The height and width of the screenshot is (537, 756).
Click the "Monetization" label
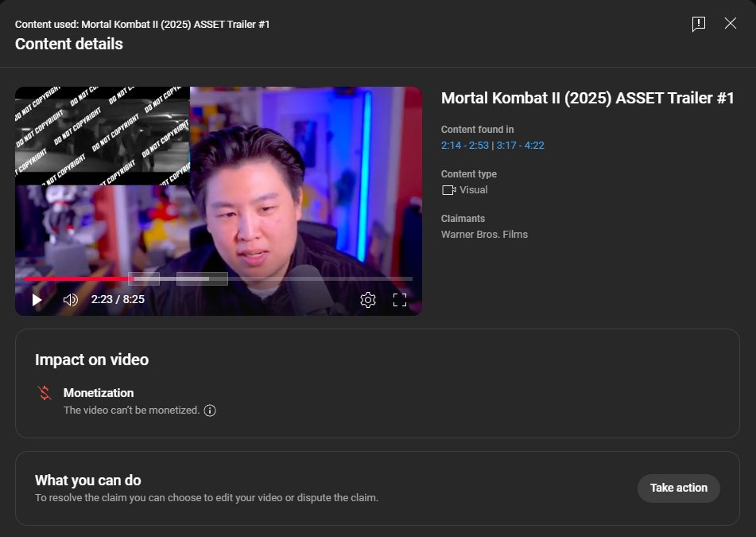tap(99, 393)
